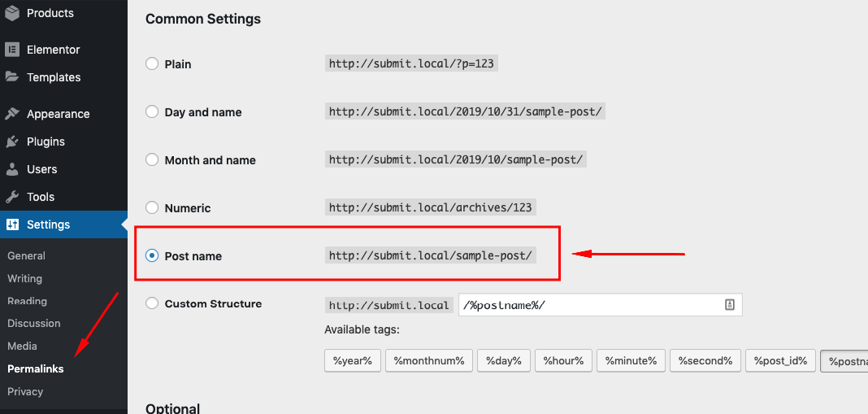
Task: Add the %post_id% tag button
Action: 780,361
